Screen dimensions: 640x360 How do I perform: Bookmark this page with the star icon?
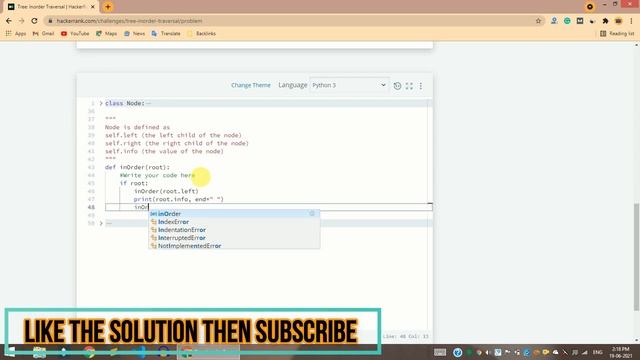pyautogui.click(x=538, y=21)
